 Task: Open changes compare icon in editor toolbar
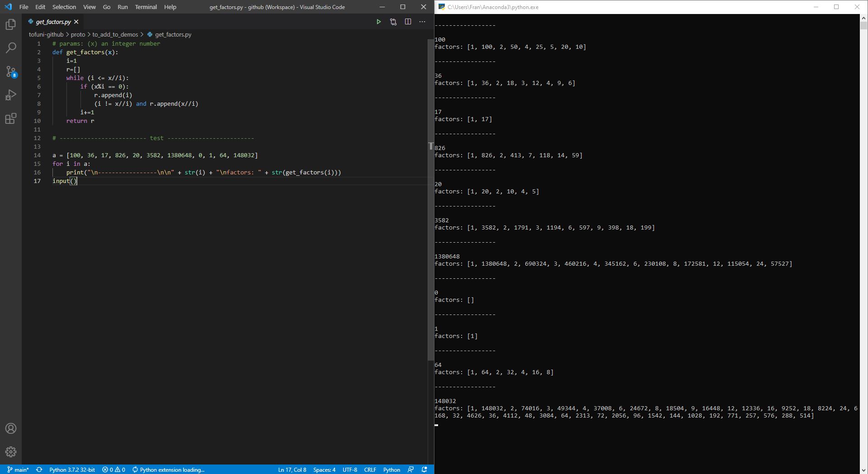click(393, 22)
